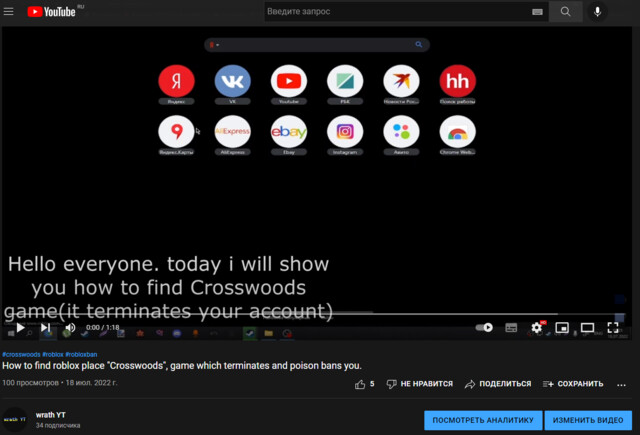
Task: Open wrath YT channel avatar
Action: tap(15, 419)
